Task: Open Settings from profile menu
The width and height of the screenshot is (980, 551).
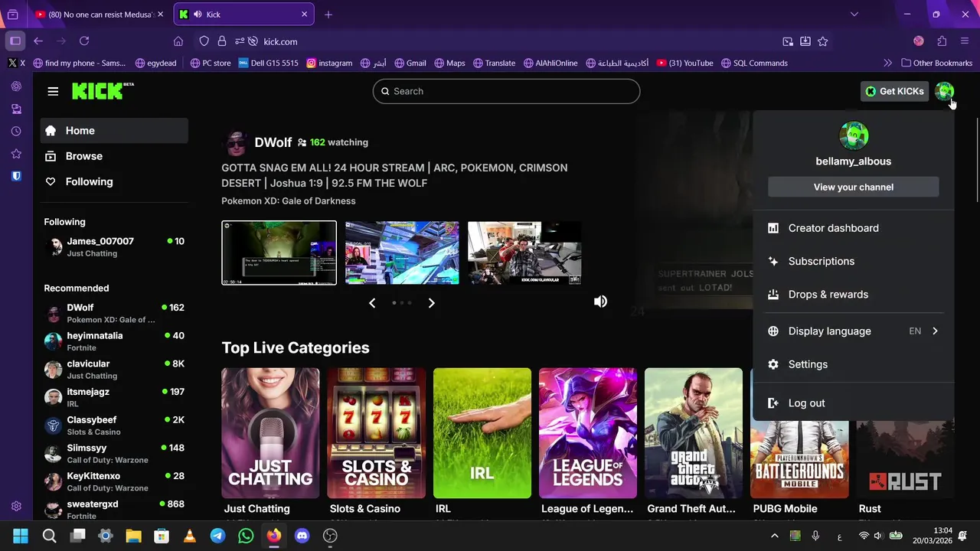Action: click(x=853, y=364)
